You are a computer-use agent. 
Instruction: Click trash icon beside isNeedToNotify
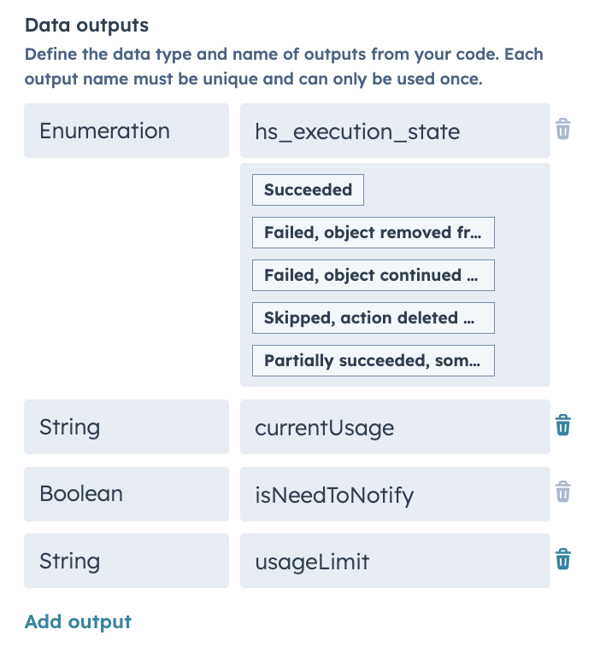pyautogui.click(x=563, y=492)
